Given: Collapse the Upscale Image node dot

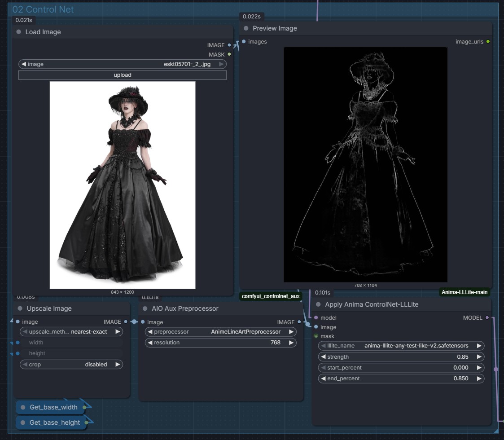Looking at the screenshot, I should (20, 308).
